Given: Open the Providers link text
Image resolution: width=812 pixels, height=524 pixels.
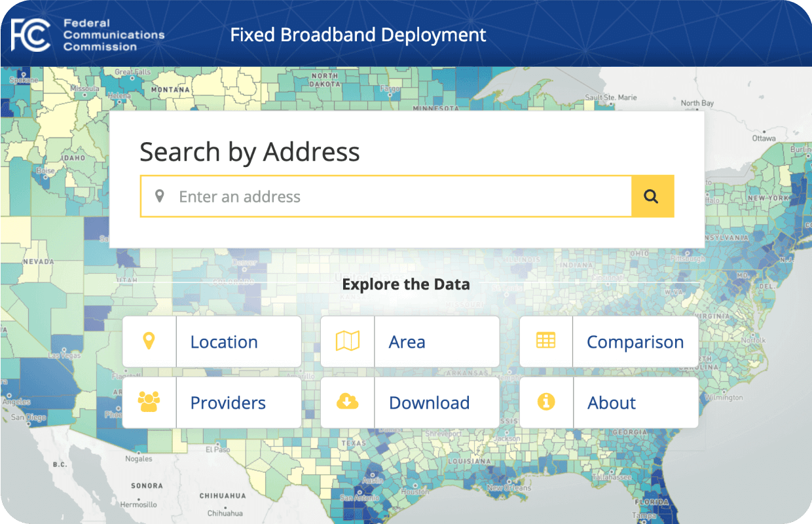Looking at the screenshot, I should pyautogui.click(x=228, y=403).
